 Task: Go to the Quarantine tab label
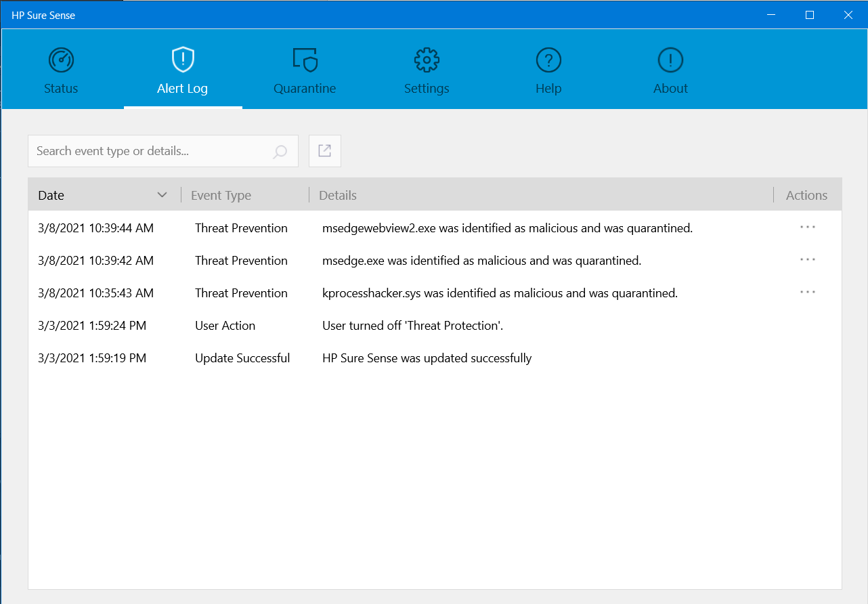tap(305, 89)
